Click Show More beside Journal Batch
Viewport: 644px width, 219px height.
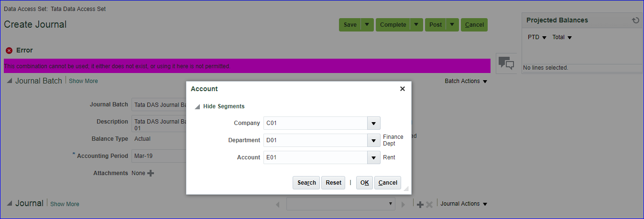coord(83,81)
